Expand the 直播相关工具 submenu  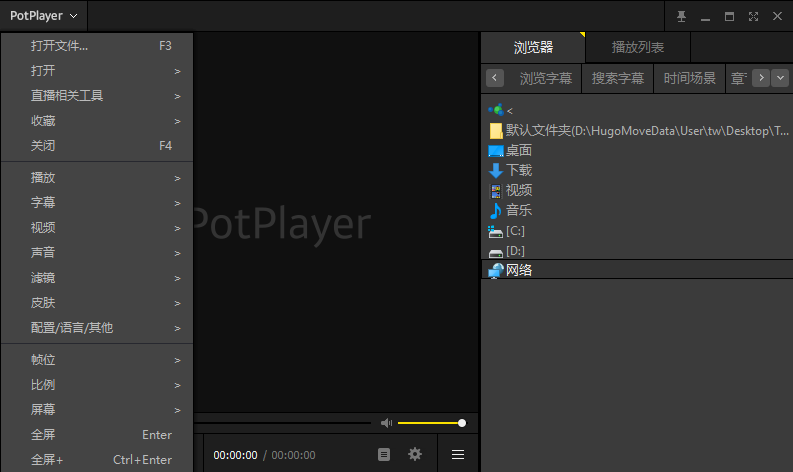point(97,96)
